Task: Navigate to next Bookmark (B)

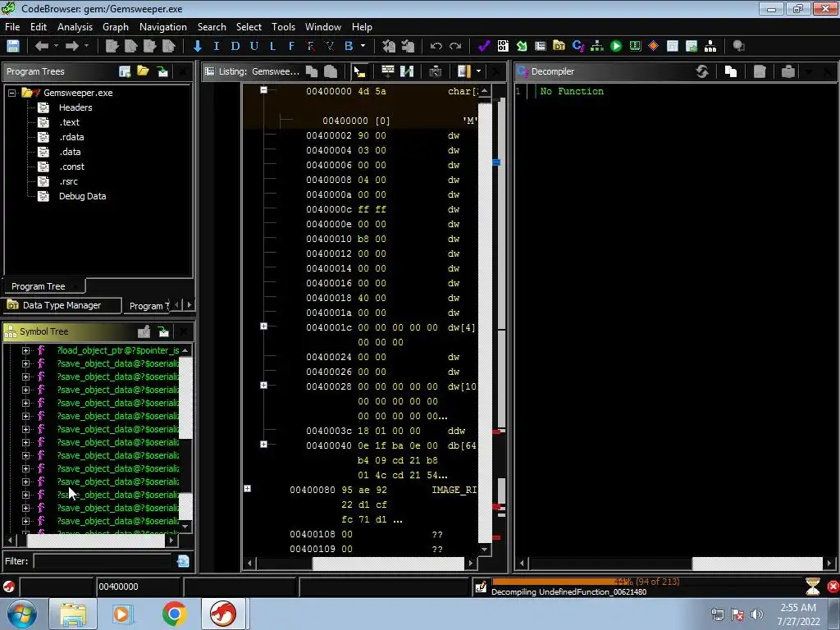Action: tap(349, 46)
